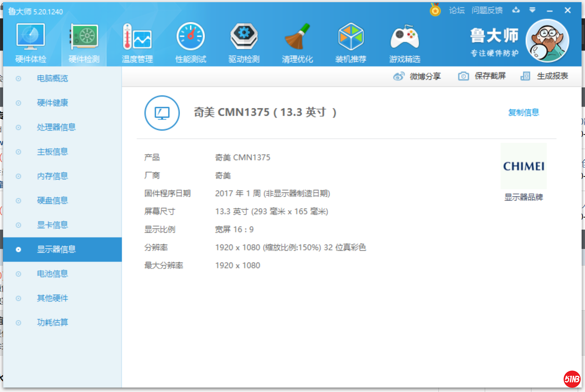Choose 显卡信息 sidebar entry
Viewport: 585px width, 392px height.
[52, 225]
